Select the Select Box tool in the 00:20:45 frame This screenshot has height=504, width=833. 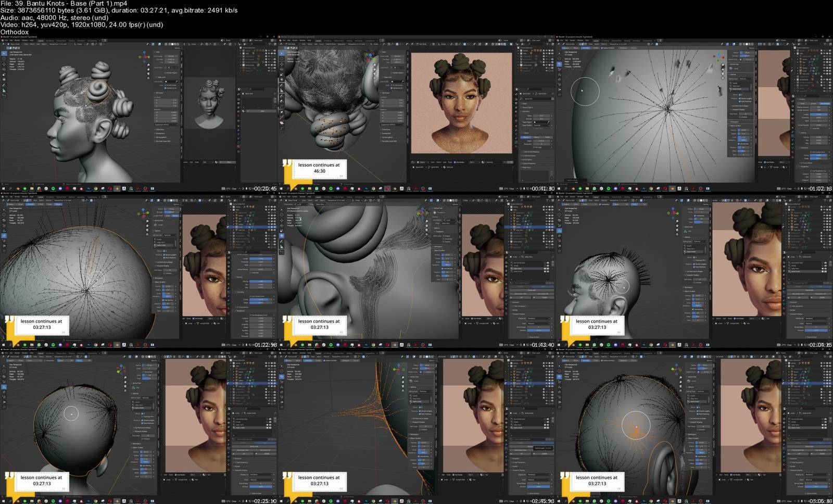coord(4,53)
